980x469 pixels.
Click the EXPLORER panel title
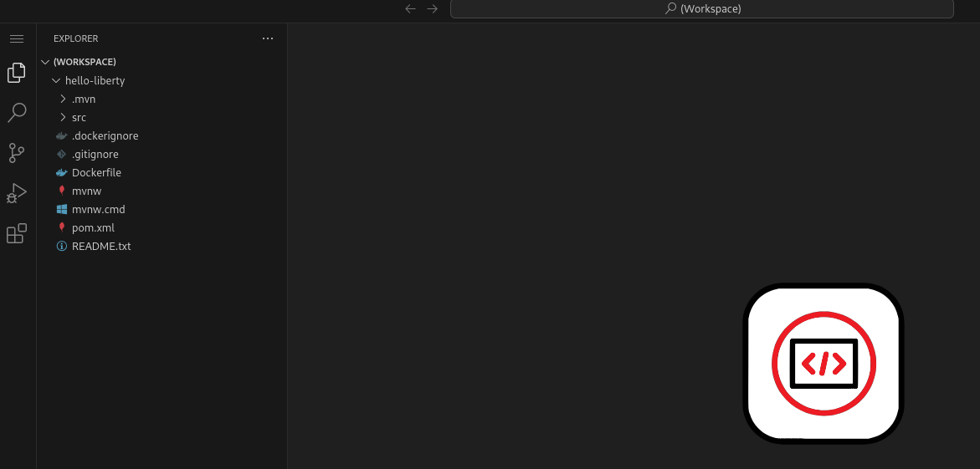coord(75,38)
